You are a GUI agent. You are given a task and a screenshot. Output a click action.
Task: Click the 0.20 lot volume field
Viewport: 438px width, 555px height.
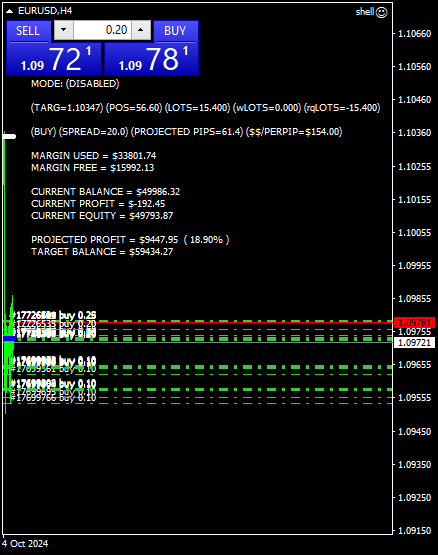(102, 30)
